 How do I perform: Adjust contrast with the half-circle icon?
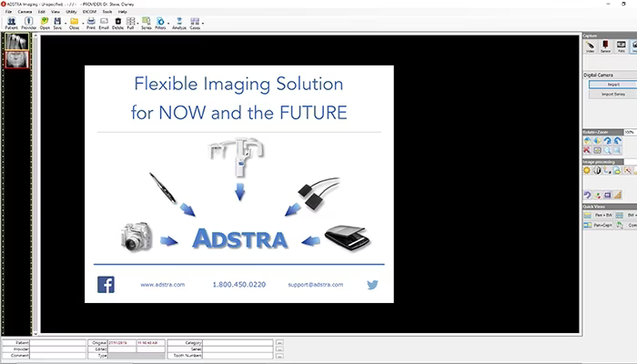coord(597,171)
